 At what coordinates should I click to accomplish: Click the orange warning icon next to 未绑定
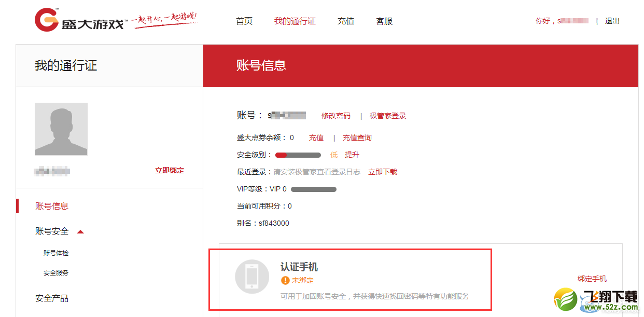coord(285,280)
